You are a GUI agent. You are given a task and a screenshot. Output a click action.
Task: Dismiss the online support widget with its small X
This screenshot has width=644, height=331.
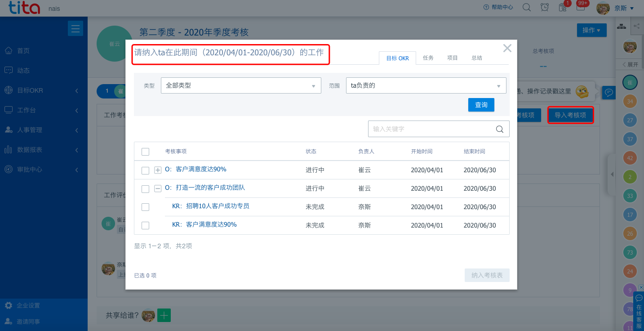point(641,287)
